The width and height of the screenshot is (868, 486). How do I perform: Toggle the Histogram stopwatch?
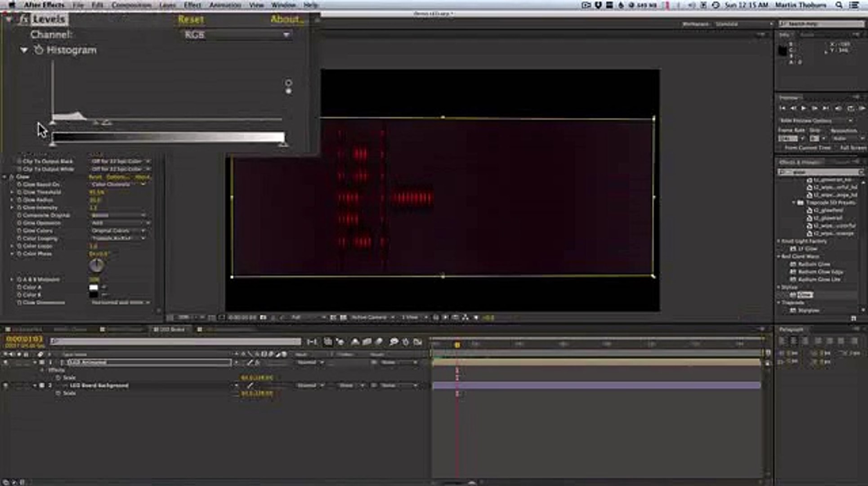39,50
